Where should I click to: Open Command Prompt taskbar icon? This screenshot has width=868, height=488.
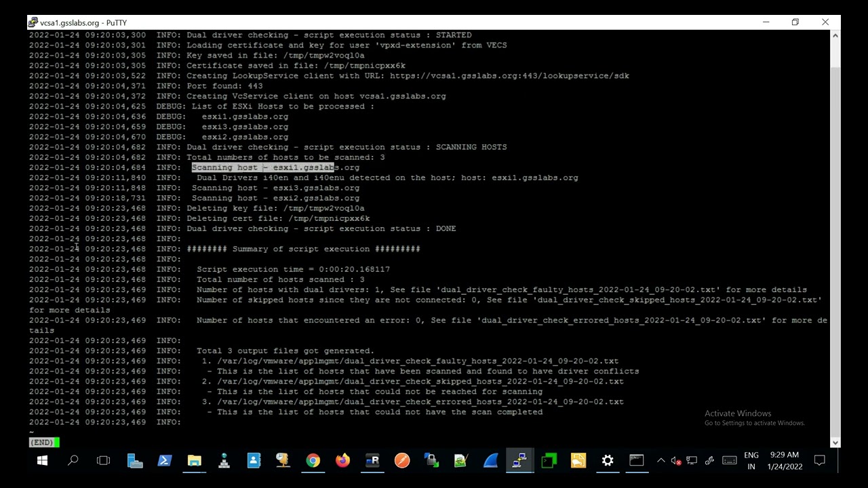[x=636, y=461]
